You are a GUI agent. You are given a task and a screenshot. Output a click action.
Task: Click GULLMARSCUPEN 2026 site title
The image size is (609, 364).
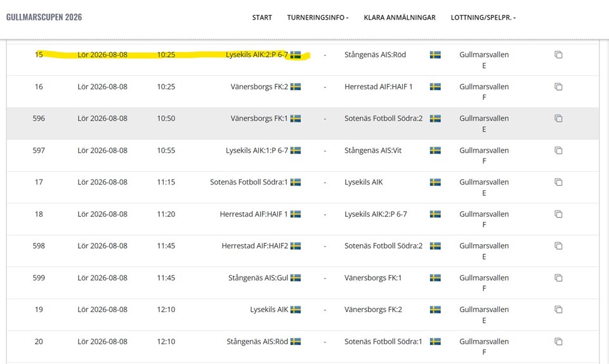(x=44, y=17)
